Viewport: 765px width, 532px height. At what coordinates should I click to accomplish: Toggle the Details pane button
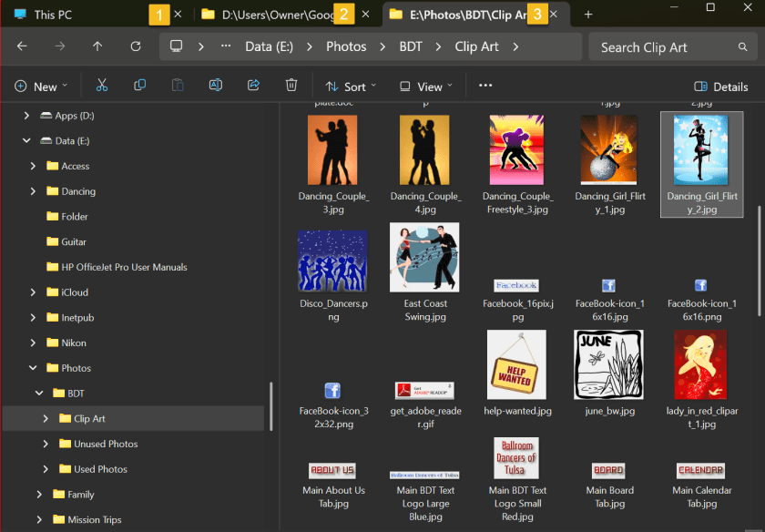pyautogui.click(x=720, y=87)
